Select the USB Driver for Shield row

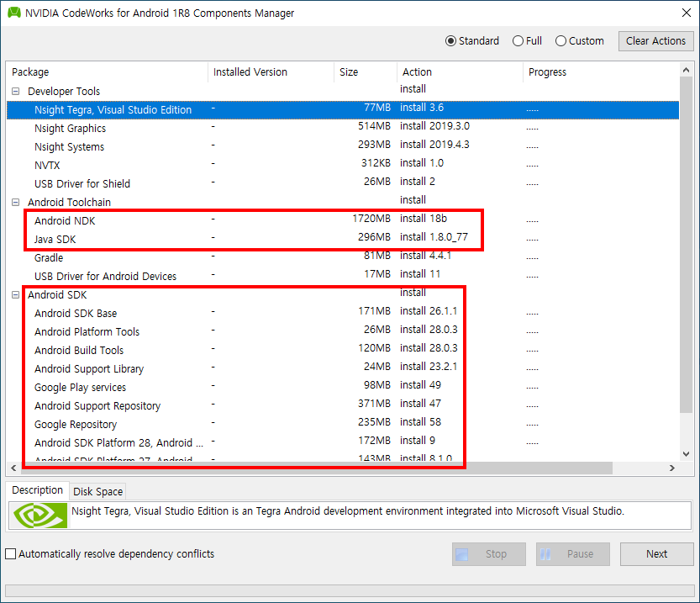tap(343, 184)
